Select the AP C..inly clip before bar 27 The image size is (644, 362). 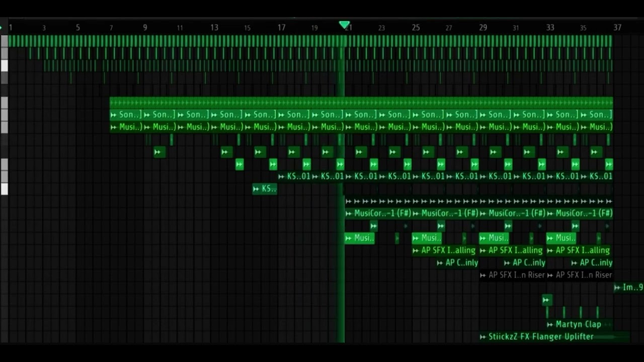(457, 262)
